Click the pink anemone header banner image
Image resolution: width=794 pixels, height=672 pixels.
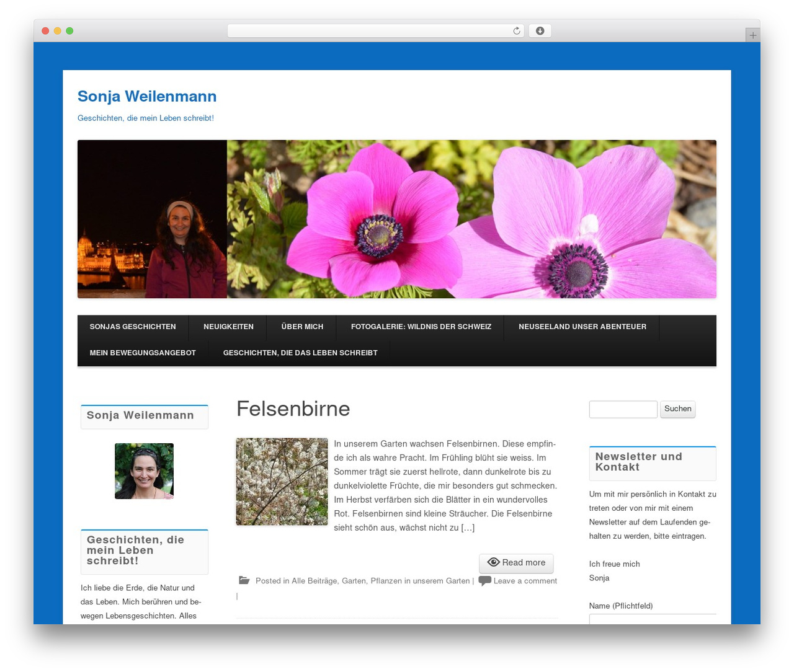point(397,219)
